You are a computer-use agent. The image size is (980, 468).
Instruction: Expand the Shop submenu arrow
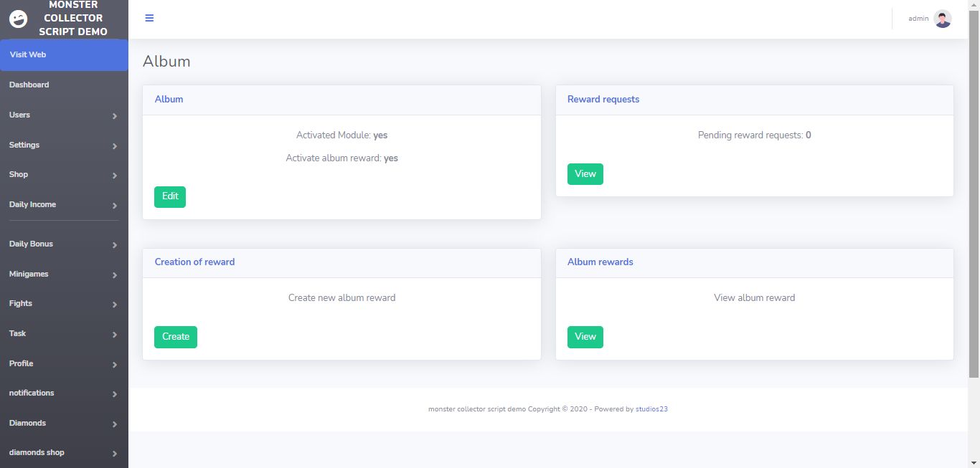[115, 176]
